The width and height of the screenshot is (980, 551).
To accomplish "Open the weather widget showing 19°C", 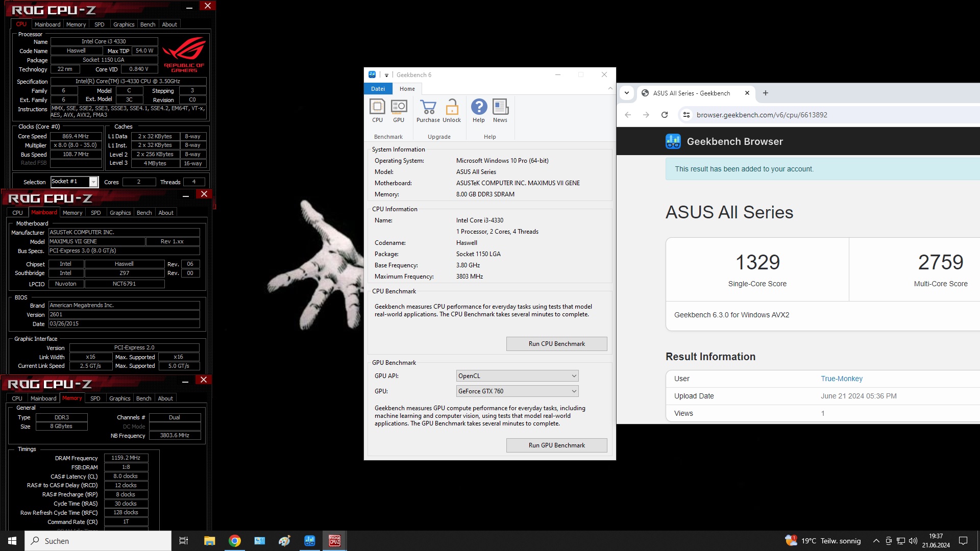I will [x=823, y=541].
